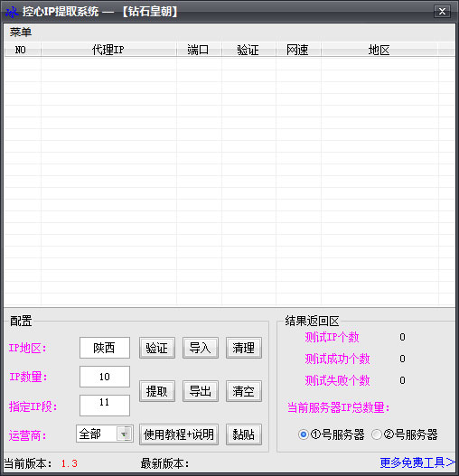This screenshot has height=476, width=459.
Task: Click the 导入 button
Action: pyautogui.click(x=201, y=348)
